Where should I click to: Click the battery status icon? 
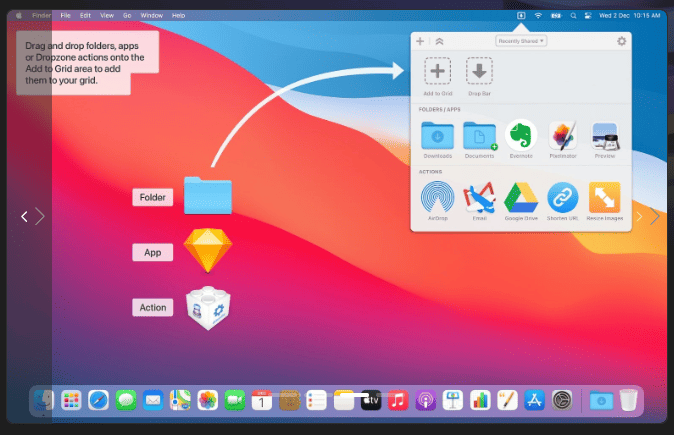556,15
